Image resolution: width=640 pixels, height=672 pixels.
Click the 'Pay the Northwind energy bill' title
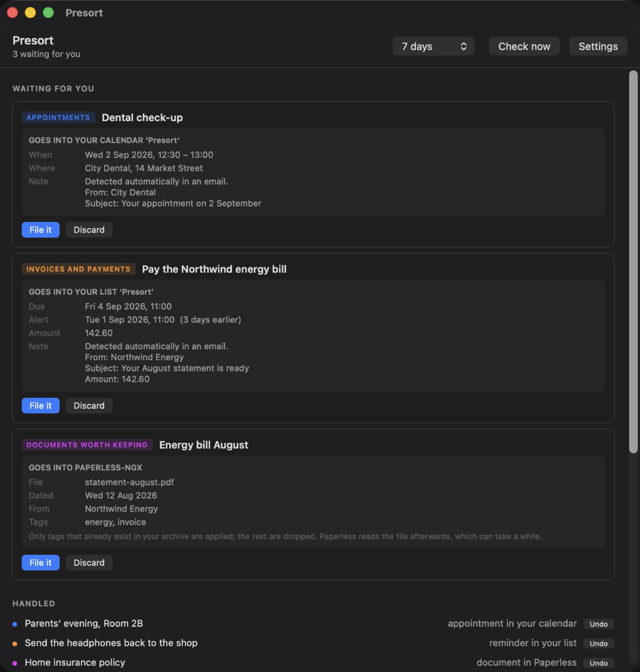(214, 269)
